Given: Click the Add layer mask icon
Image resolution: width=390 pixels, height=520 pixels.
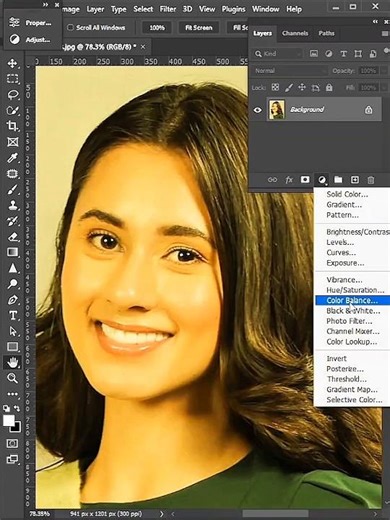Looking at the screenshot, I should pos(305,180).
